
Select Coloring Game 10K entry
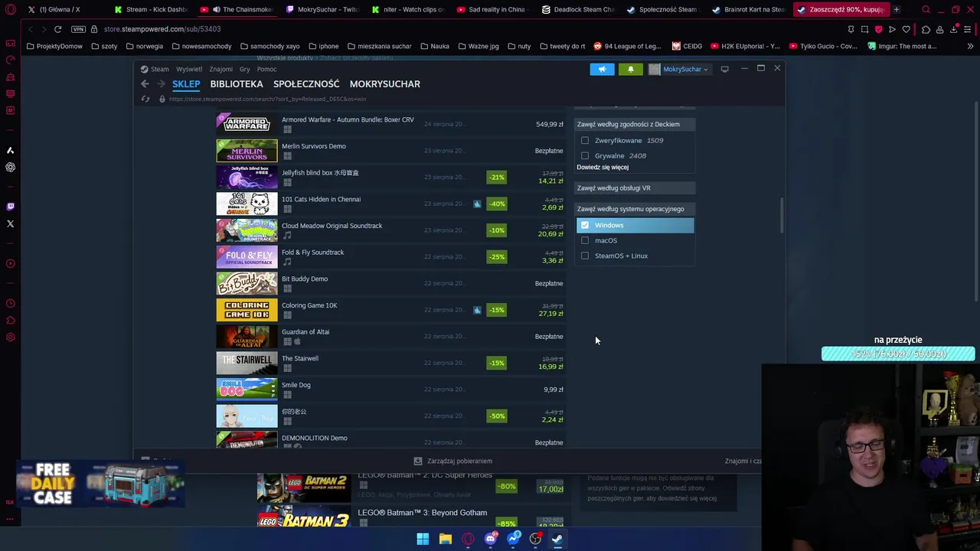click(x=390, y=310)
